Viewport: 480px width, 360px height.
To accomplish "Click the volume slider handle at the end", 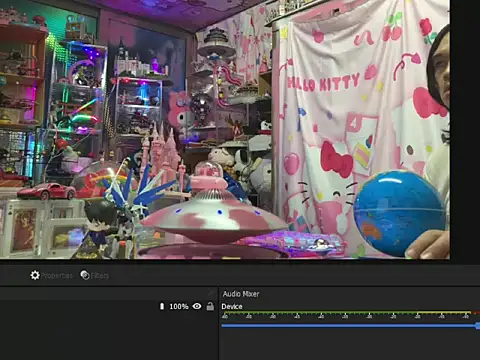I will pyautogui.click(x=478, y=326).
